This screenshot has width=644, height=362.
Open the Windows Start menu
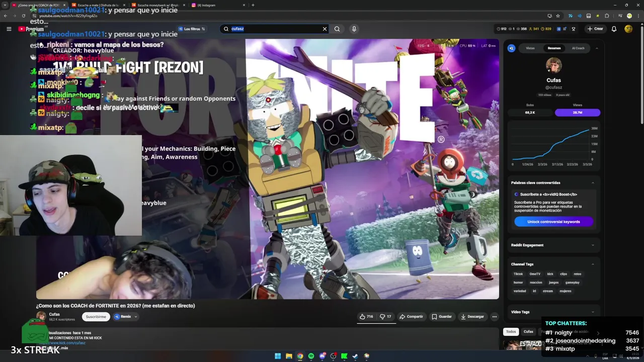[x=278, y=356]
